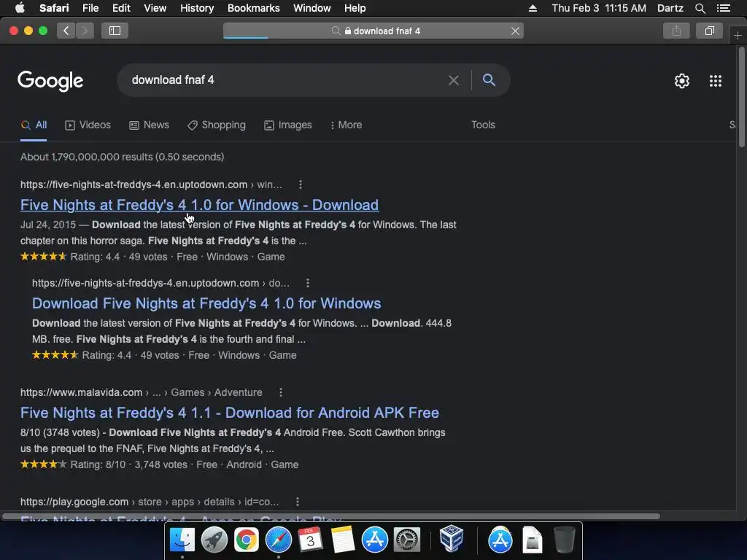Open the search Tools options
This screenshot has width=747, height=560.
pyautogui.click(x=483, y=125)
